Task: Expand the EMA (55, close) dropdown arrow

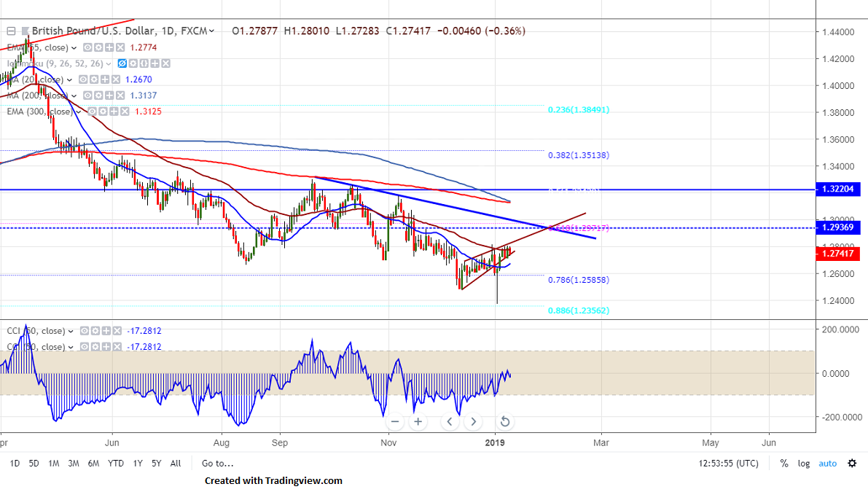Action: [x=74, y=48]
